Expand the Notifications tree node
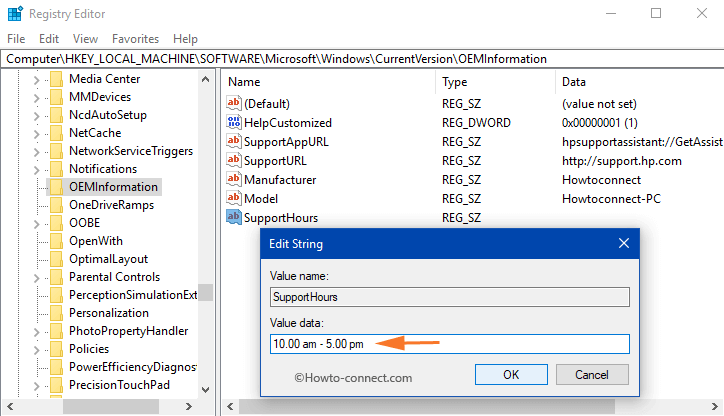 point(36,170)
